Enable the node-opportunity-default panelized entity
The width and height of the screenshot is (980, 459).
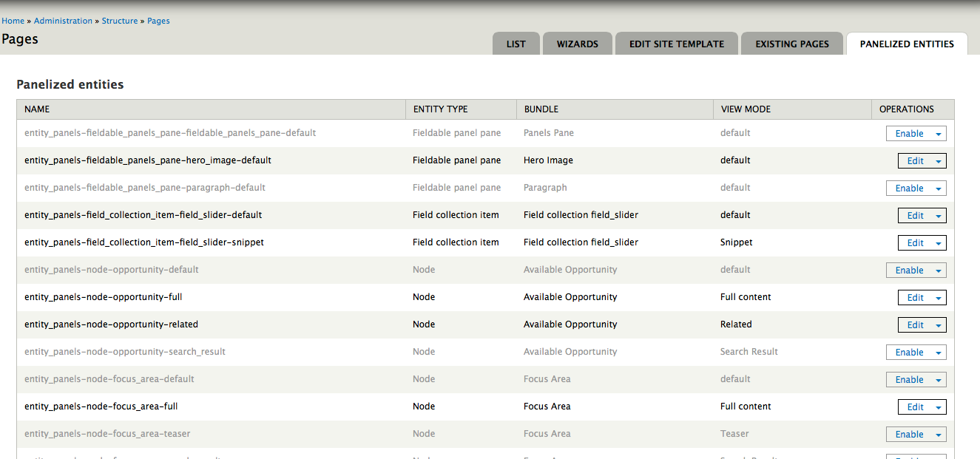click(x=909, y=271)
